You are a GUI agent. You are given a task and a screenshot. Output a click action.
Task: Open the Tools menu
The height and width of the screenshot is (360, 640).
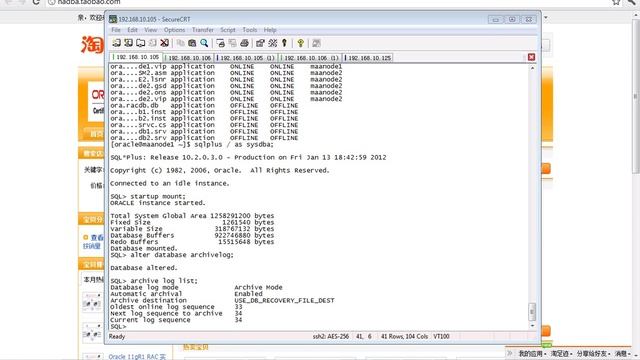pyautogui.click(x=249, y=30)
